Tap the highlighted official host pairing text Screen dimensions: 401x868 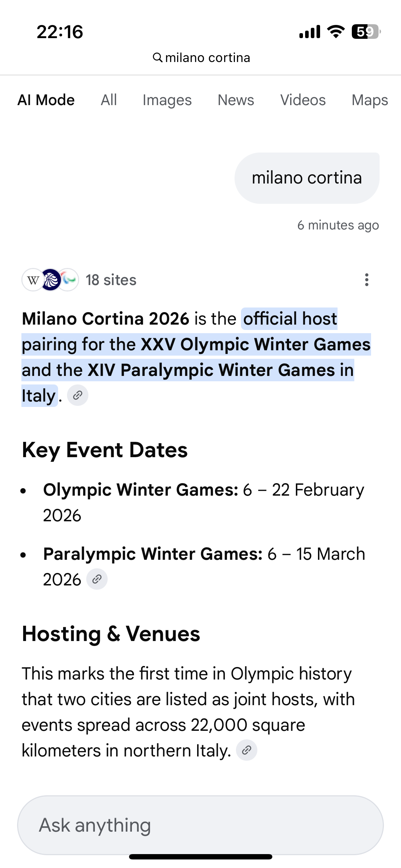pos(196,345)
